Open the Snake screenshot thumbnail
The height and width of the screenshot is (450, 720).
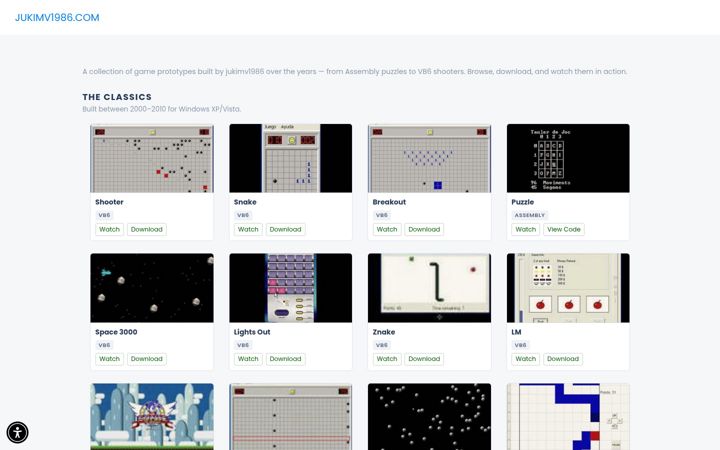[291, 158]
